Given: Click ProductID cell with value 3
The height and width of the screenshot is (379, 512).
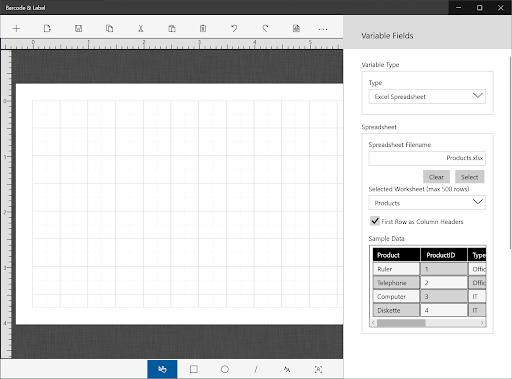Looking at the screenshot, I should 444,296.
